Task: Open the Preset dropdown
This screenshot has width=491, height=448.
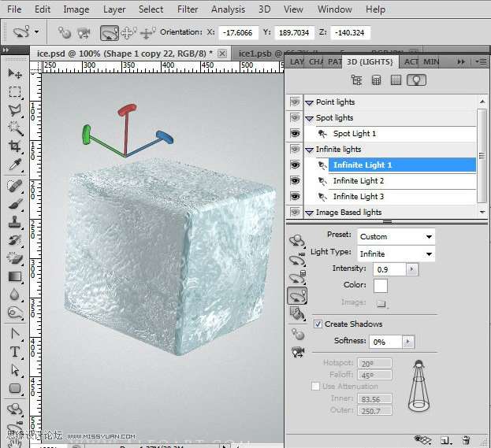Action: (x=396, y=236)
